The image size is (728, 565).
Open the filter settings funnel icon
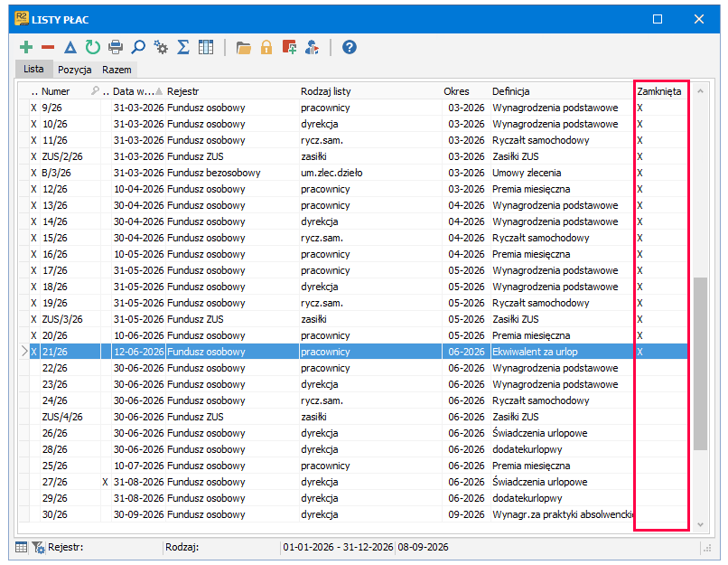point(38,548)
